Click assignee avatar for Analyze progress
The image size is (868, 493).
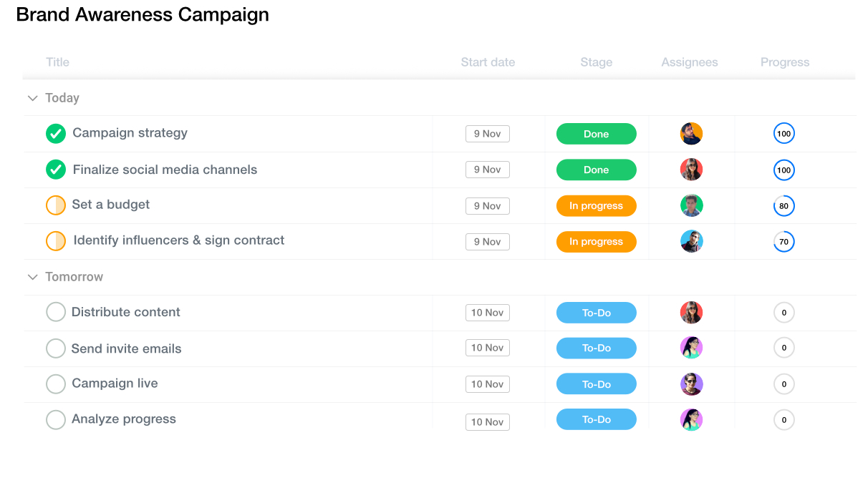coord(691,420)
